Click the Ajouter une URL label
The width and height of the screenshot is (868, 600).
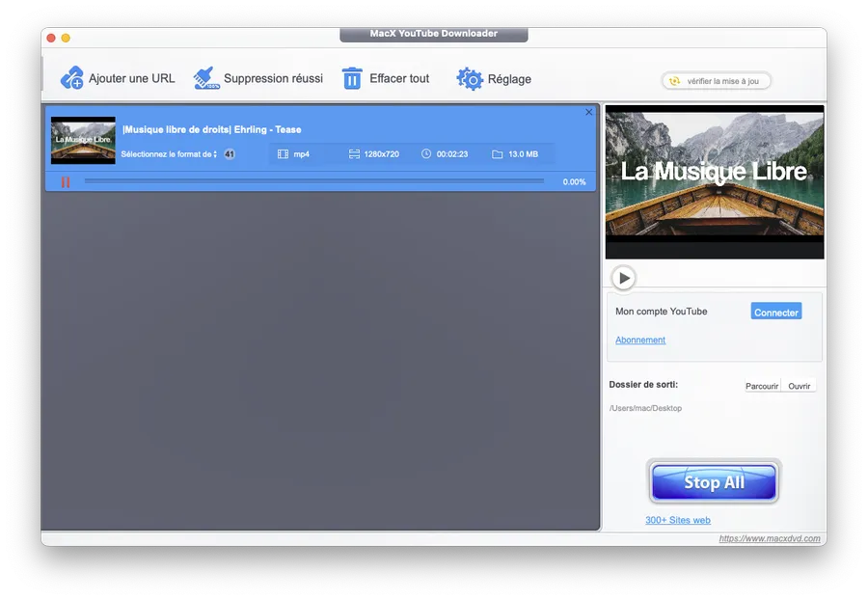(132, 78)
